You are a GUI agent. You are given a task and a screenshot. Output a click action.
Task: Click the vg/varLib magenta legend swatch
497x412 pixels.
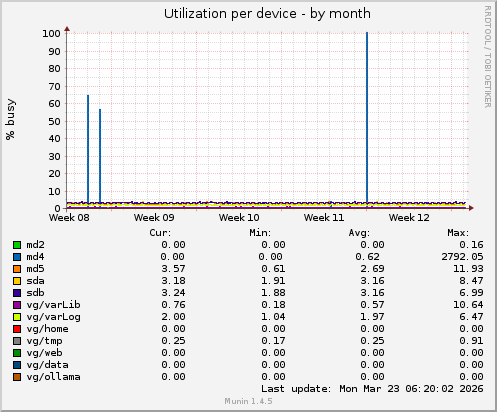tap(17, 305)
